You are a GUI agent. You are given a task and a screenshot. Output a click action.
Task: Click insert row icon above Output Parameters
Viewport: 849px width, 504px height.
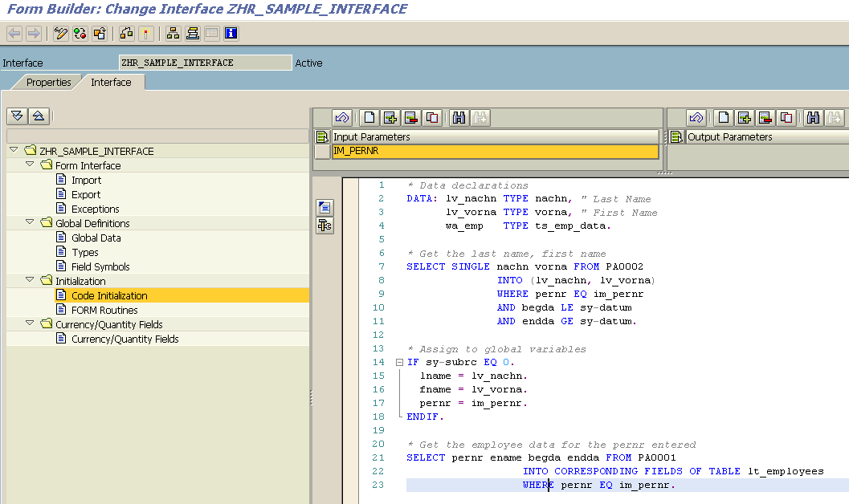[x=744, y=118]
